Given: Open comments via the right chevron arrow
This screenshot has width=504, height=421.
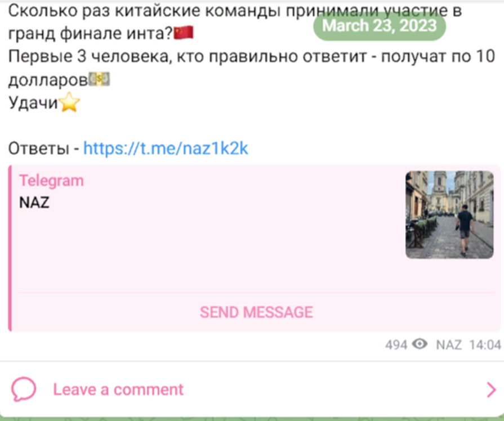Looking at the screenshot, I should pyautogui.click(x=491, y=389).
